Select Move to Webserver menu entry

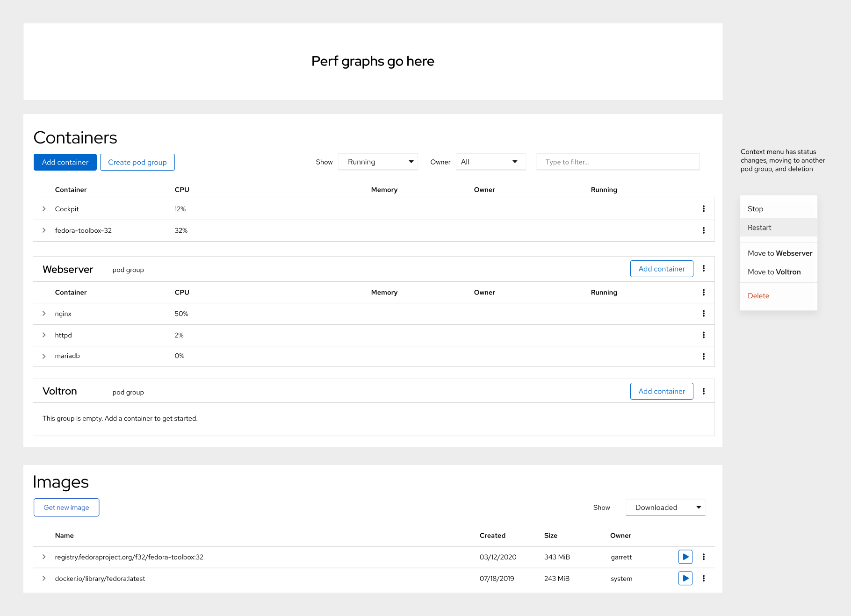[779, 253]
